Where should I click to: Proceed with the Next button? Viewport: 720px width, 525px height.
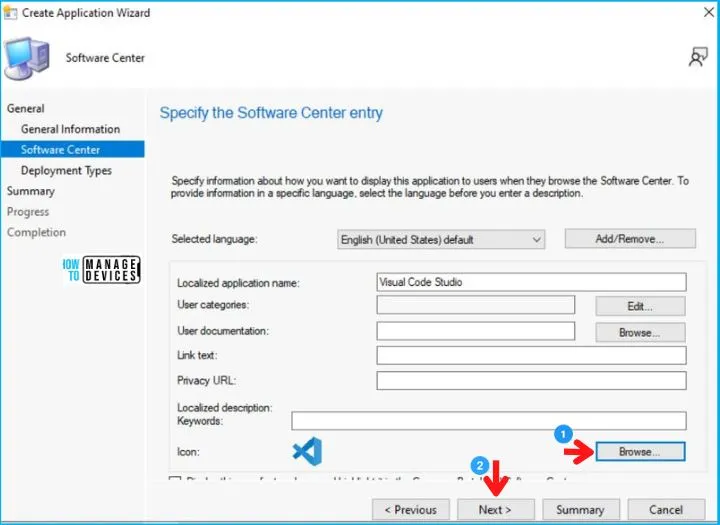[x=495, y=510]
